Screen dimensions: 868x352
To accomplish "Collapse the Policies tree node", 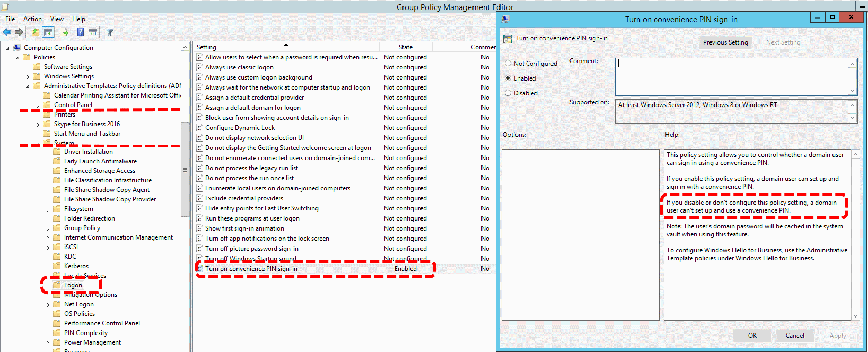I will coord(17,58).
